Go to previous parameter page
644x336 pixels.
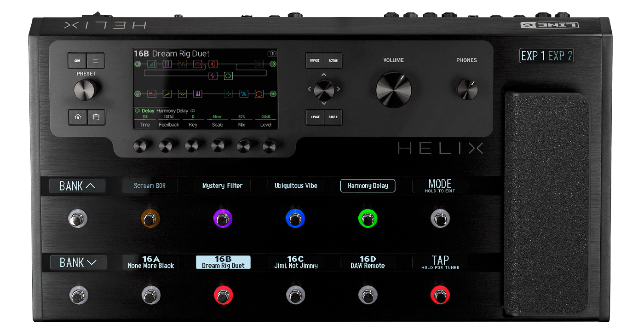315,117
